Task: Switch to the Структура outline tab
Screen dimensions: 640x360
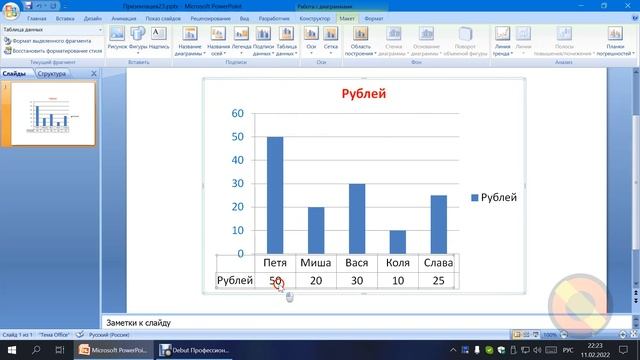Action: (51, 74)
